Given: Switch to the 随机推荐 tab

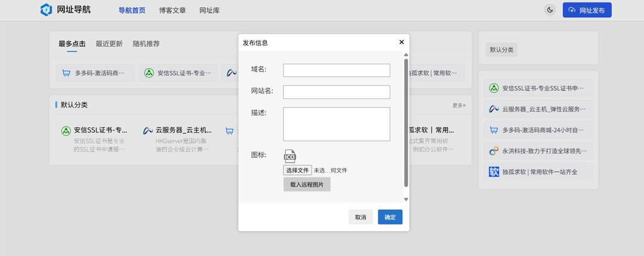Looking at the screenshot, I should click(146, 44).
